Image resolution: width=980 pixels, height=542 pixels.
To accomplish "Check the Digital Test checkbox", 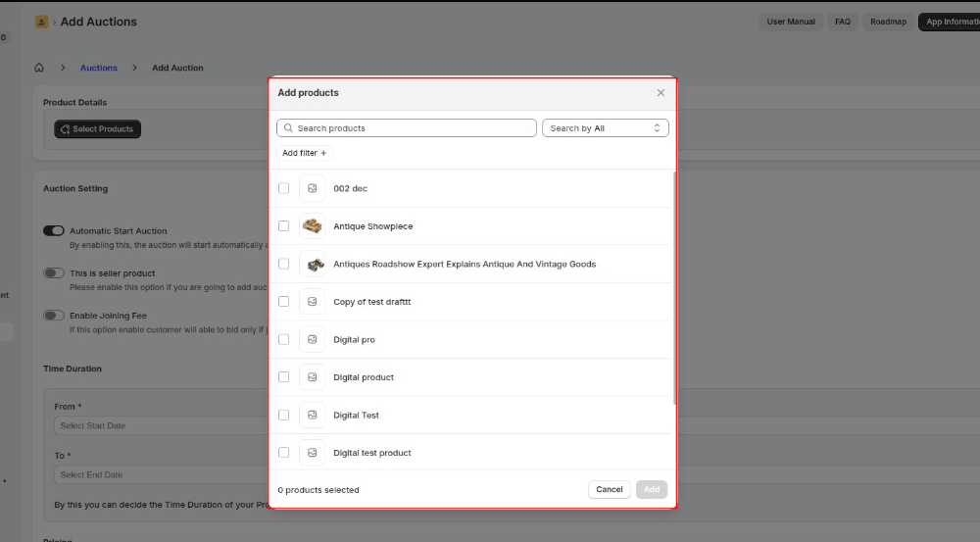I will point(284,416).
